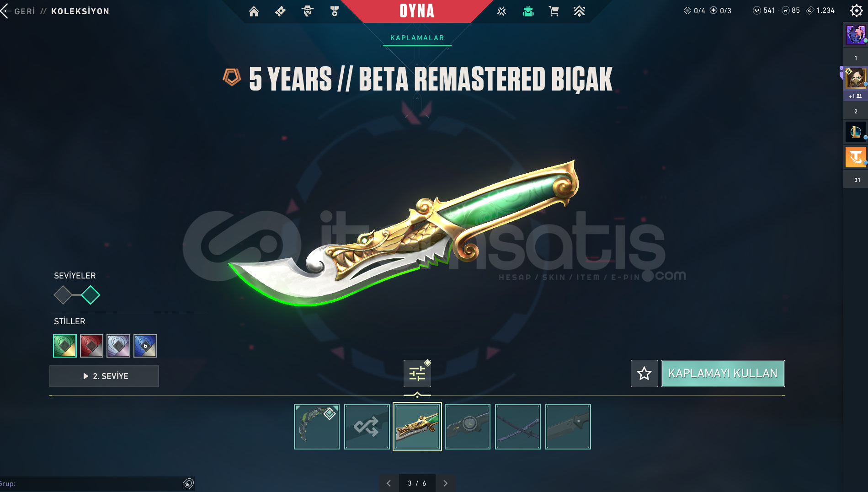Select the first level diamond
Image resolution: width=868 pixels, height=492 pixels.
[63, 295]
